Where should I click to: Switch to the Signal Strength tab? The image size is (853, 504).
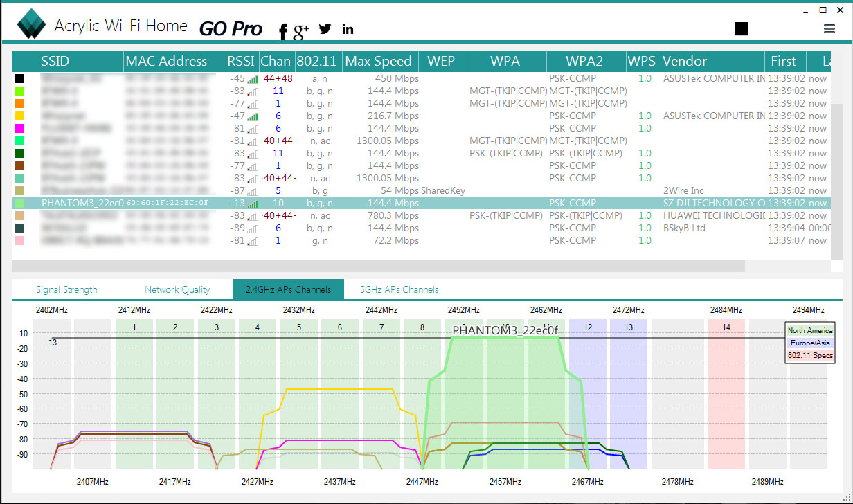(x=66, y=289)
